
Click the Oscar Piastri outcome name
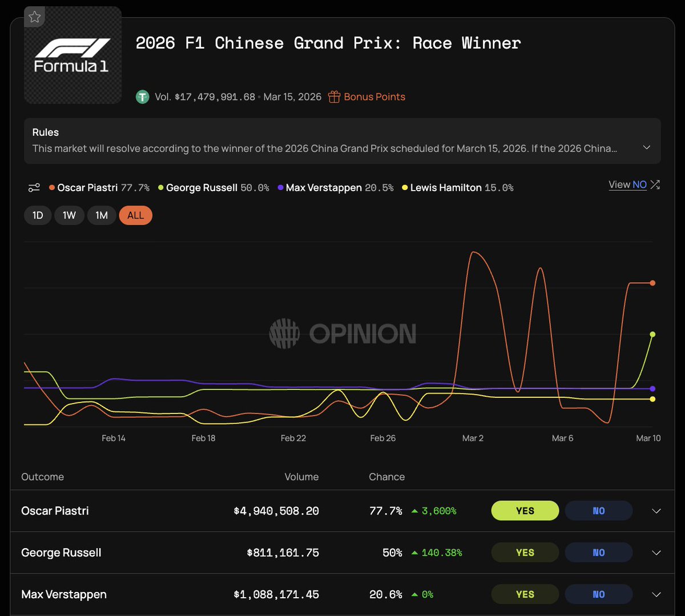[55, 511]
